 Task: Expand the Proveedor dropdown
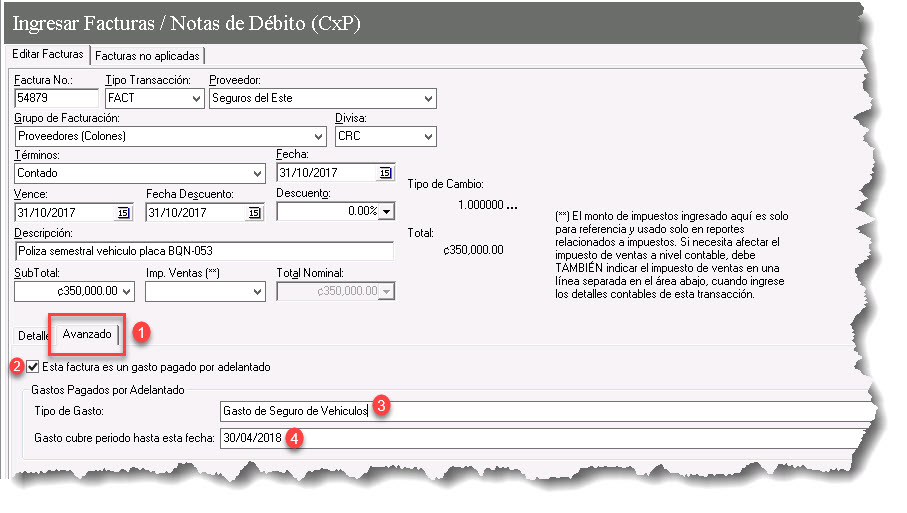(428, 98)
